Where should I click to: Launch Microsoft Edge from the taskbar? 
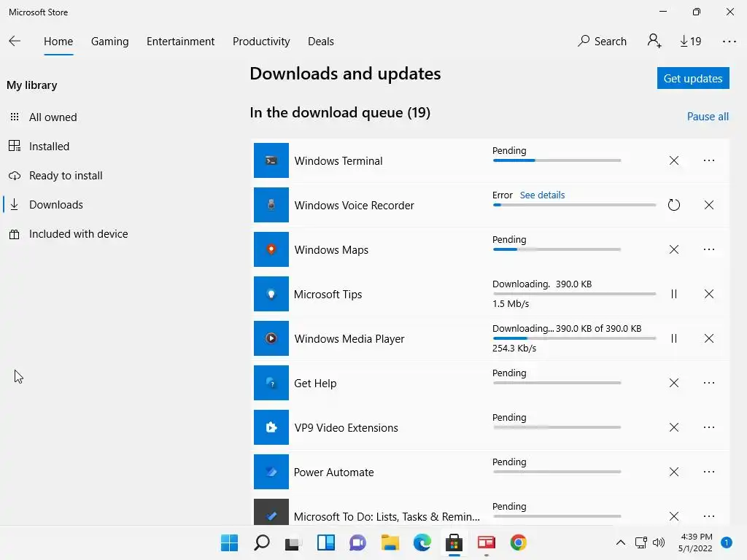click(422, 542)
